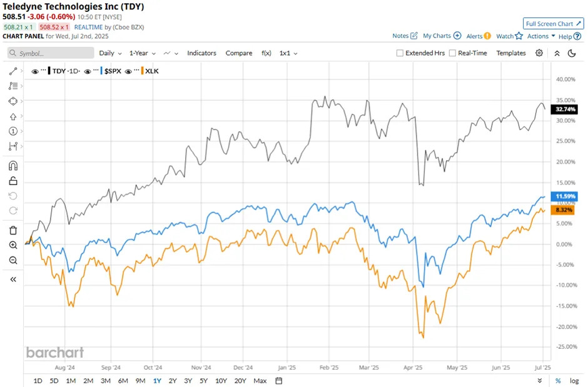This screenshot has height=387, width=588.
Task: Open the Daily frequency dropdown
Action: coord(110,53)
